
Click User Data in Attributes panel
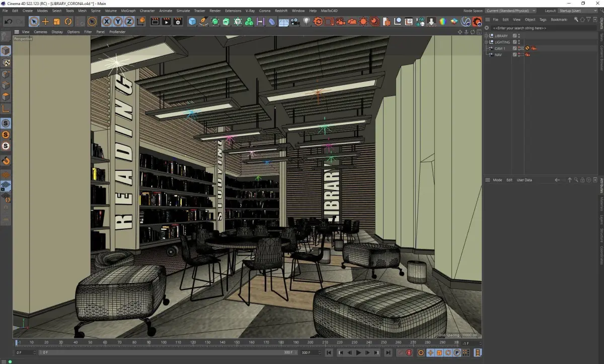click(x=524, y=179)
